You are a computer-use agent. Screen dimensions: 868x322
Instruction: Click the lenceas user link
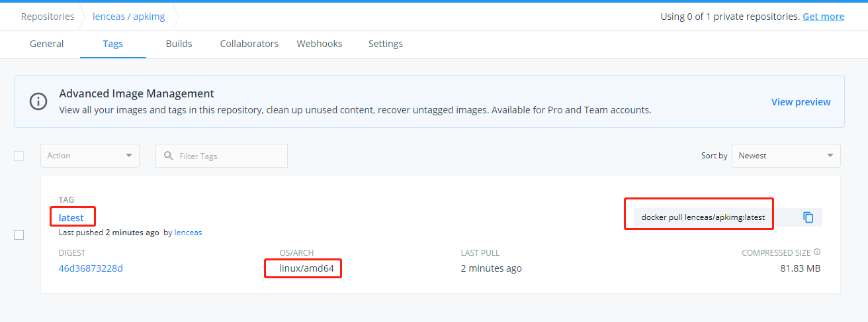(188, 233)
